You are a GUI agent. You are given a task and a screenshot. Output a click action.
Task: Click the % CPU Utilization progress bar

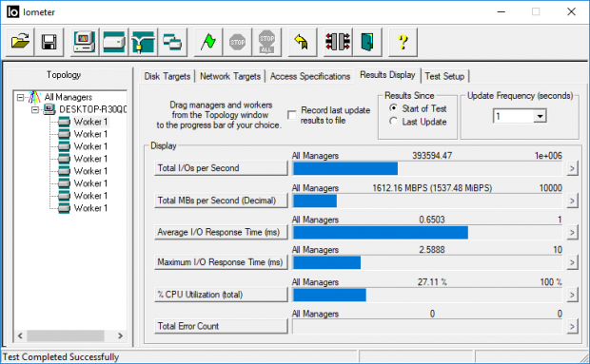pos(427,295)
